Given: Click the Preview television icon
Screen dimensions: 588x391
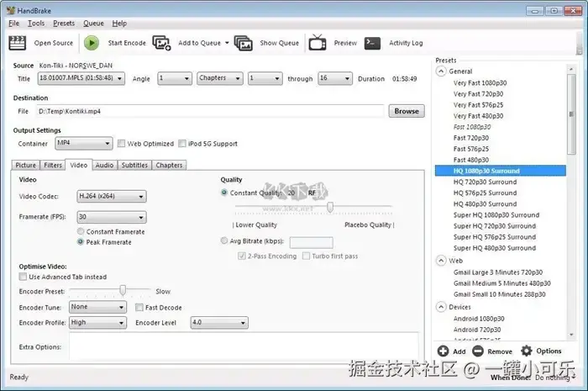Looking at the screenshot, I should pyautogui.click(x=318, y=42).
